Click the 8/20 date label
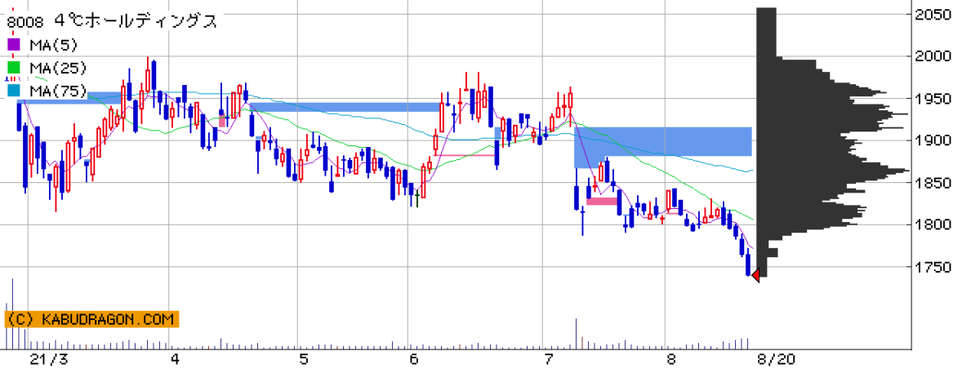Image resolution: width=980 pixels, height=369 pixels. [775, 358]
